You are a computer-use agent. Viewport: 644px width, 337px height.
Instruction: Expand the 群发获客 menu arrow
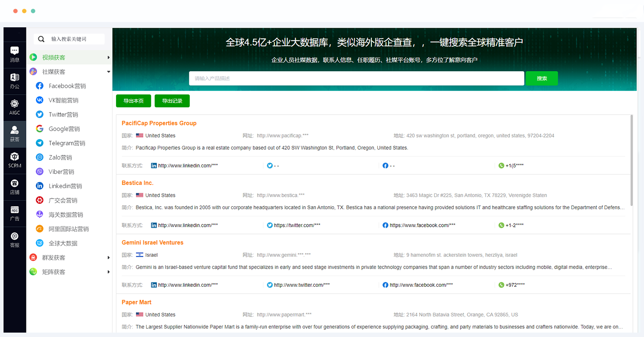[109, 258]
